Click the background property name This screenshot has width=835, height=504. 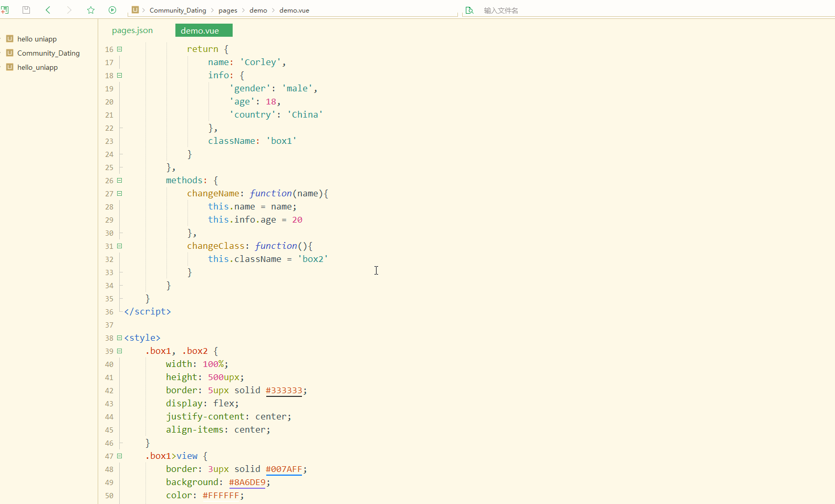(x=192, y=482)
